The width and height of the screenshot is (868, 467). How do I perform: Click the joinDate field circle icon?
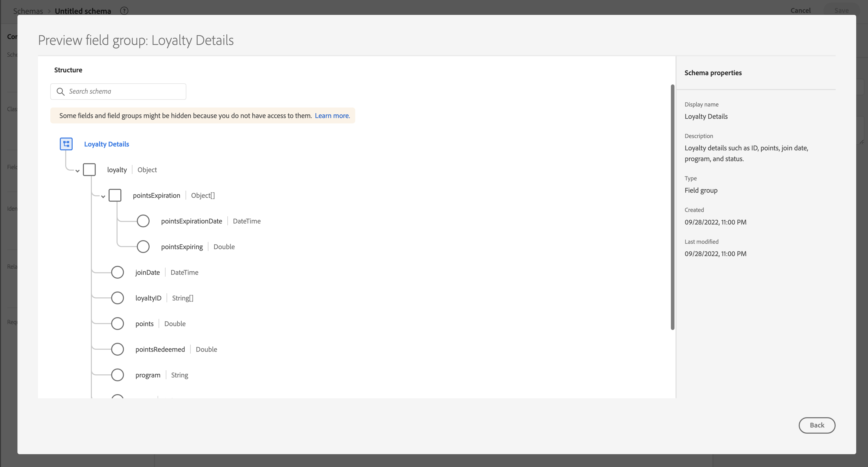pyautogui.click(x=117, y=272)
